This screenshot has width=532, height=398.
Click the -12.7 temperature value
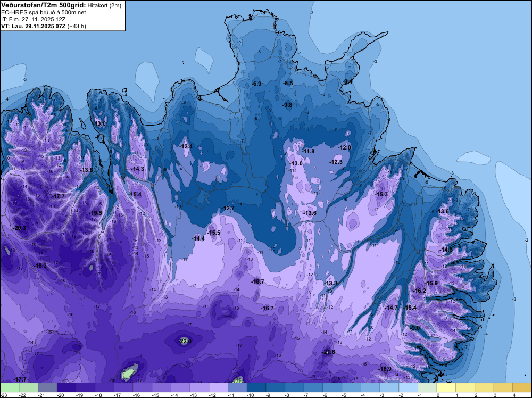pyautogui.click(x=228, y=208)
